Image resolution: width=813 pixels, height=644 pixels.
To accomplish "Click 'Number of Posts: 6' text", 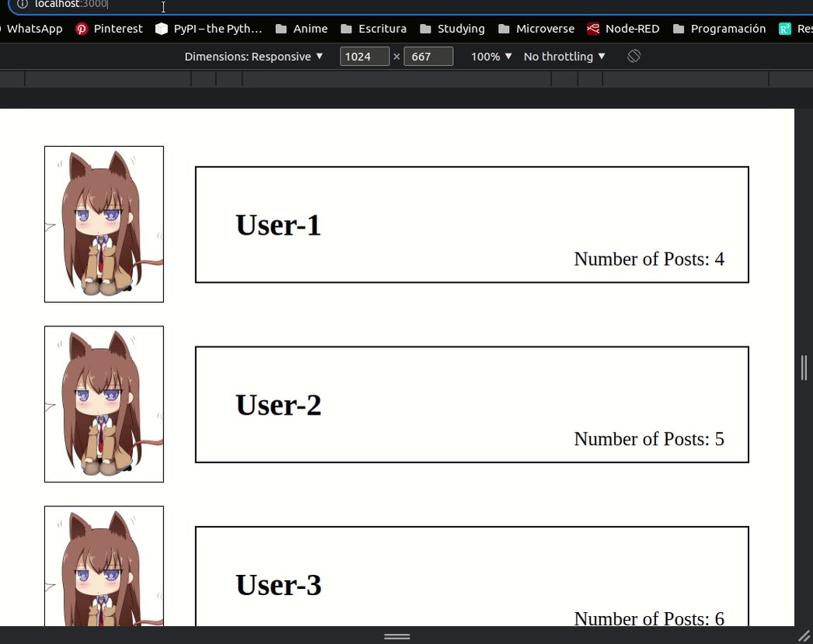I will coord(649,618).
